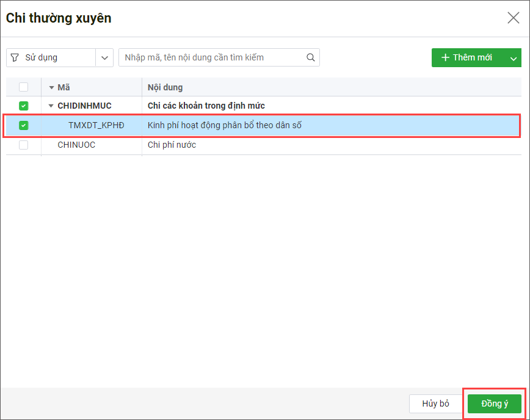Click the collapse-all triangle in Mã header
The height and width of the screenshot is (420, 530).
(x=51, y=87)
